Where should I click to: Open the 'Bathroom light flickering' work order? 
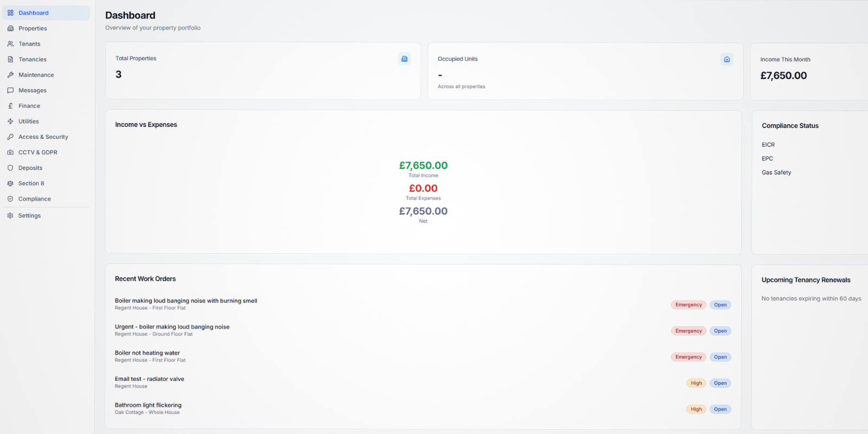coord(148,405)
